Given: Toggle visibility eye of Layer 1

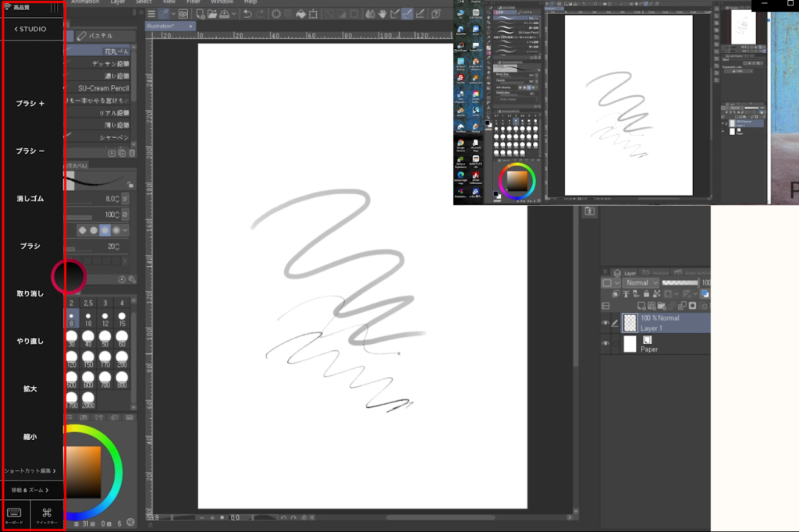Looking at the screenshot, I should pyautogui.click(x=605, y=323).
